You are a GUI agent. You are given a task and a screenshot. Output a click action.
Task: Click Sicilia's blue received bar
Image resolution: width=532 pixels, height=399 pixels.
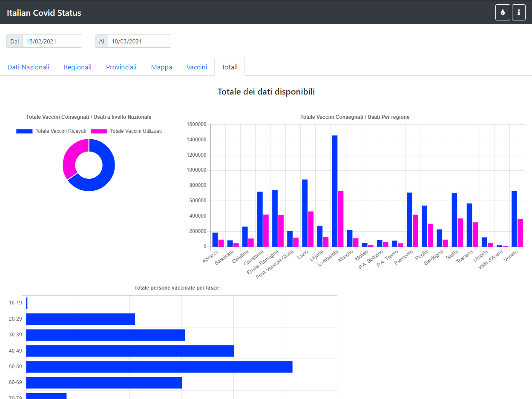[x=454, y=220]
